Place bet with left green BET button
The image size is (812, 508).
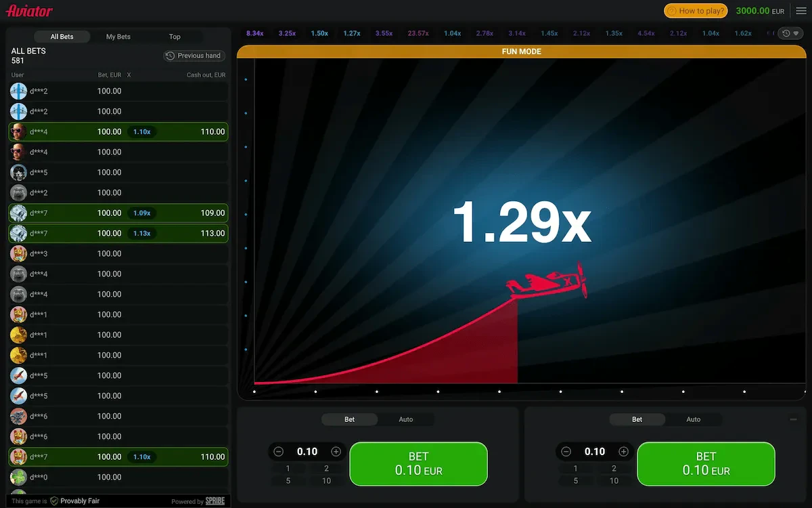[x=418, y=463]
